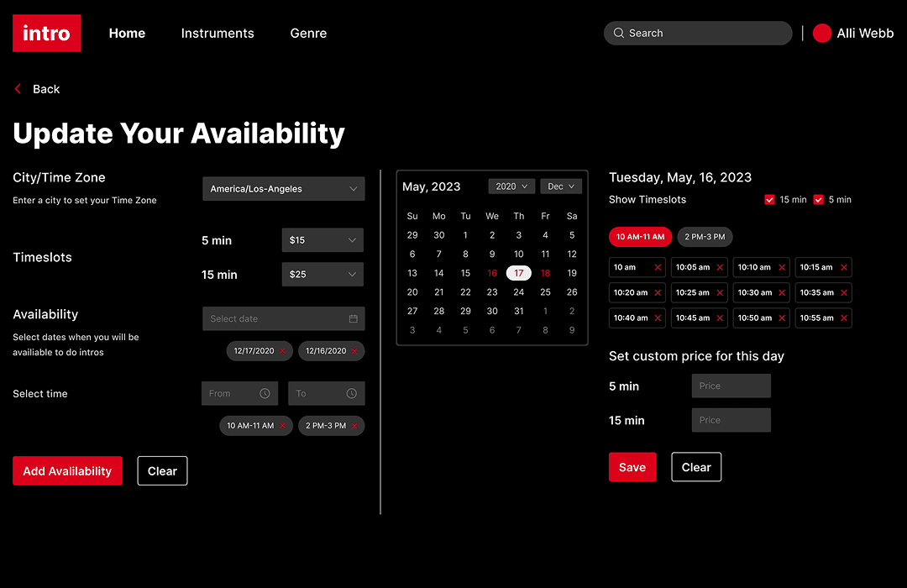The image size is (907, 588).
Task: Click the clock icon in the From field
Action: [265, 393]
